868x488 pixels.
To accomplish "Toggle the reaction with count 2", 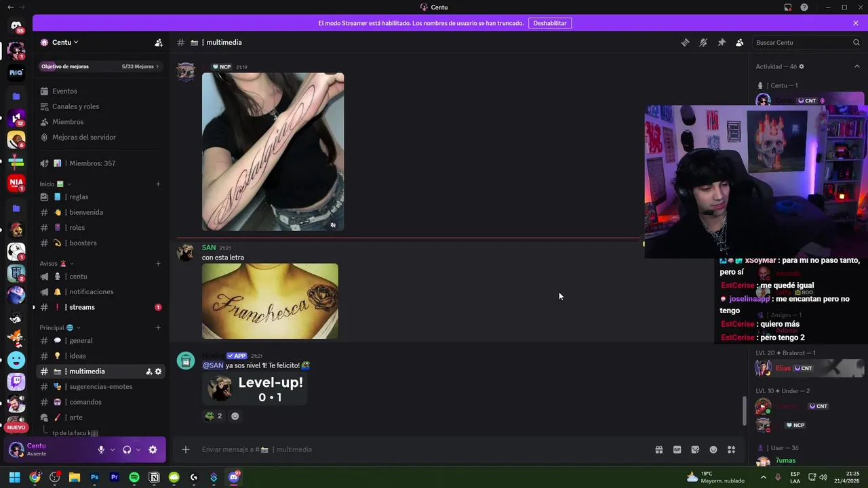I will 214,416.
